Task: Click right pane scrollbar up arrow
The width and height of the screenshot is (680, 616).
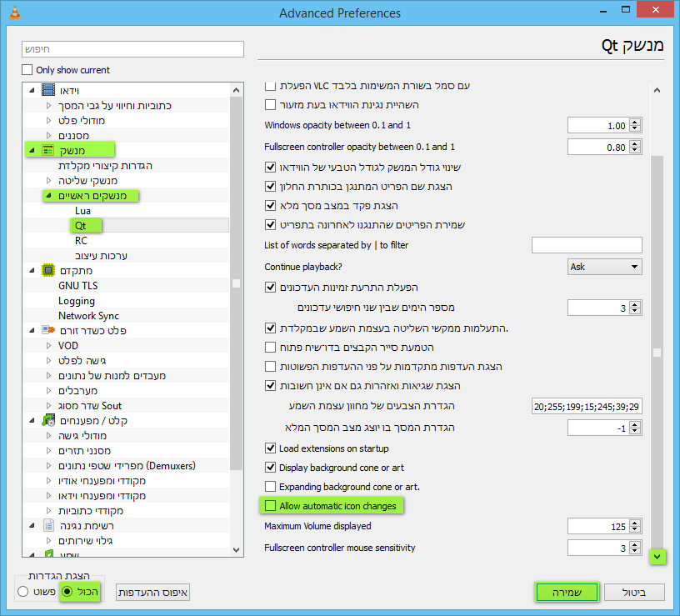Action: [657, 90]
